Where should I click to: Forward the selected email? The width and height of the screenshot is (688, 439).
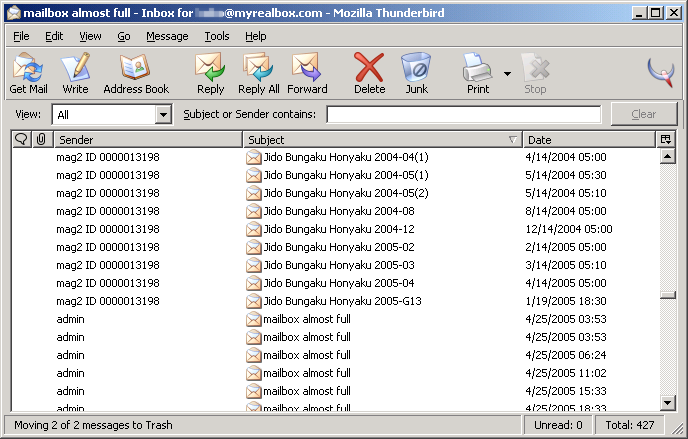point(307,73)
